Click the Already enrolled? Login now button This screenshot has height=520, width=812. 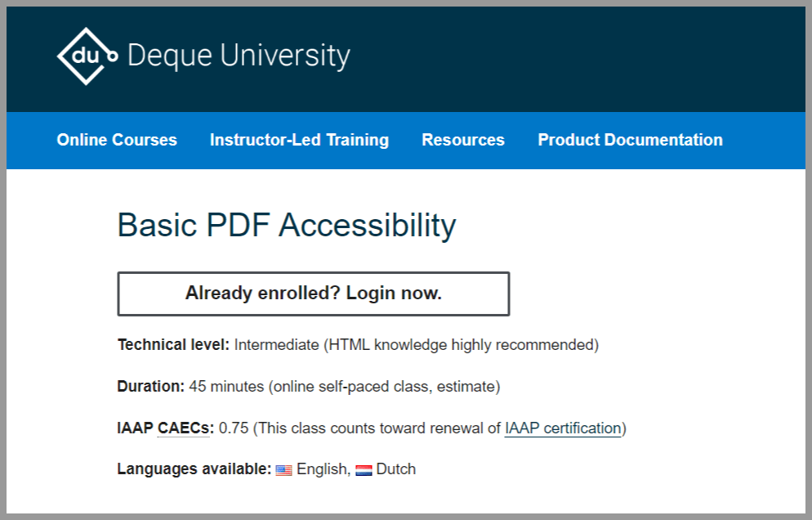pos(314,294)
